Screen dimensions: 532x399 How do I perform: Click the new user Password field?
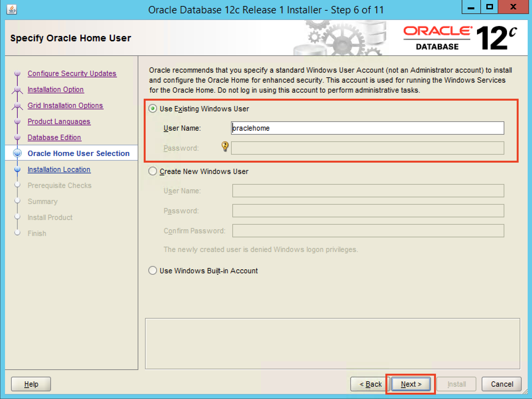pos(368,211)
